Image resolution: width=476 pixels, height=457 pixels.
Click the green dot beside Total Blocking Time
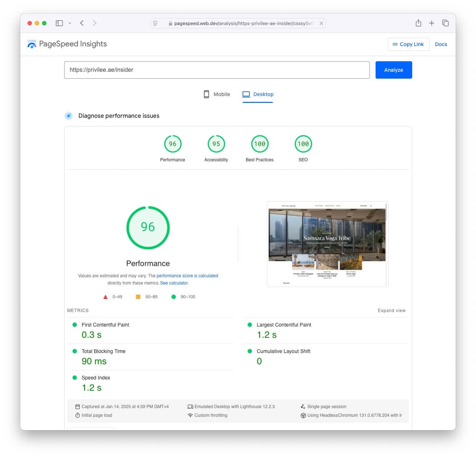[x=75, y=351]
